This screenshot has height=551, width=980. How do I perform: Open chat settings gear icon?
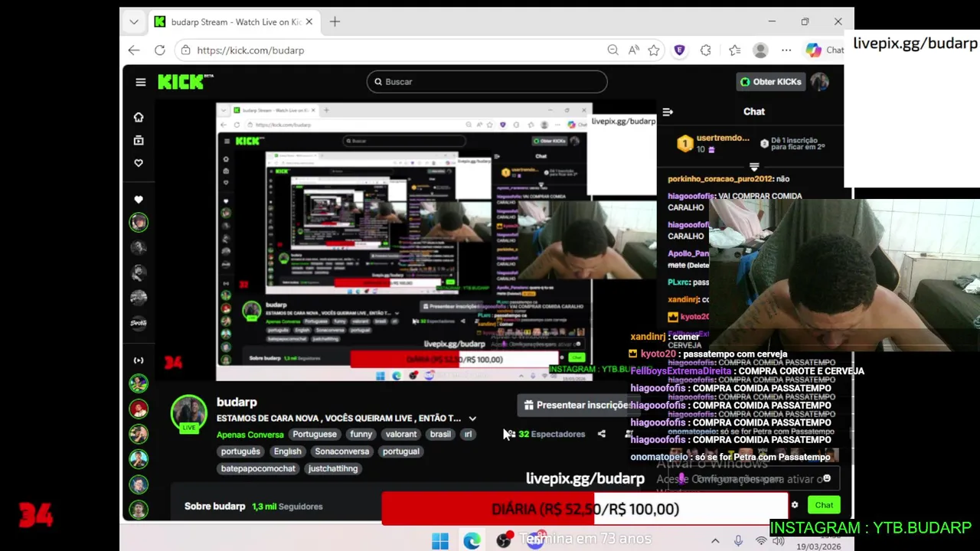795,505
